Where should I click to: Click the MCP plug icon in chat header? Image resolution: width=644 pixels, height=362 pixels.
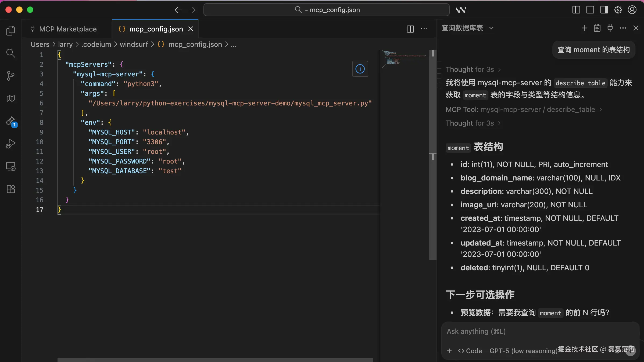pos(610,28)
